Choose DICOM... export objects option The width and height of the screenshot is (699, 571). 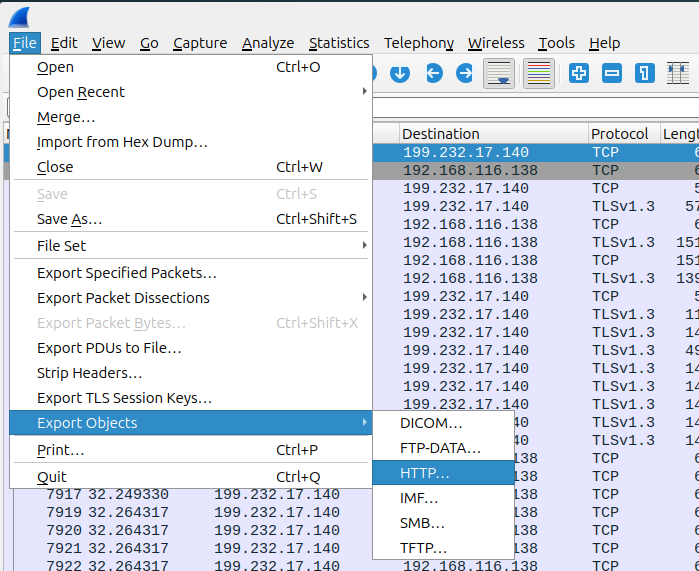pyautogui.click(x=444, y=423)
